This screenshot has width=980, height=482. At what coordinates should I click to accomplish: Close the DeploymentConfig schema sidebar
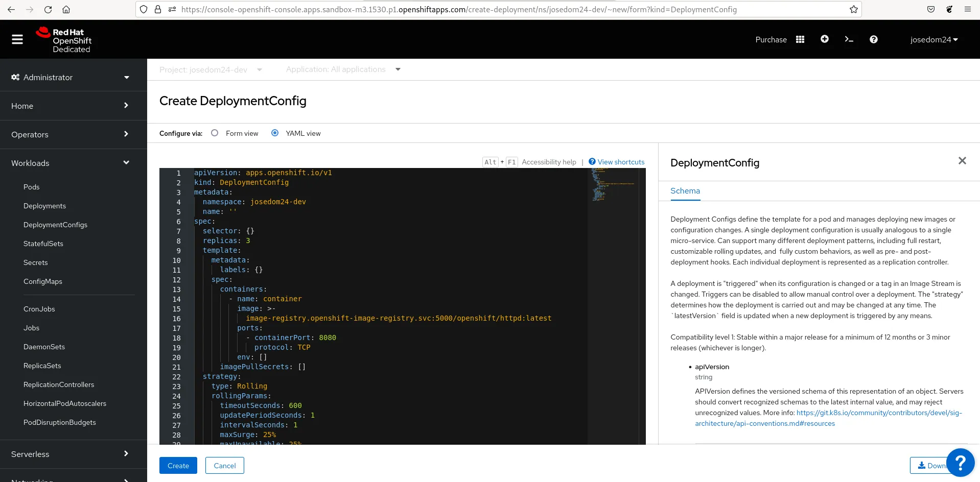point(962,161)
